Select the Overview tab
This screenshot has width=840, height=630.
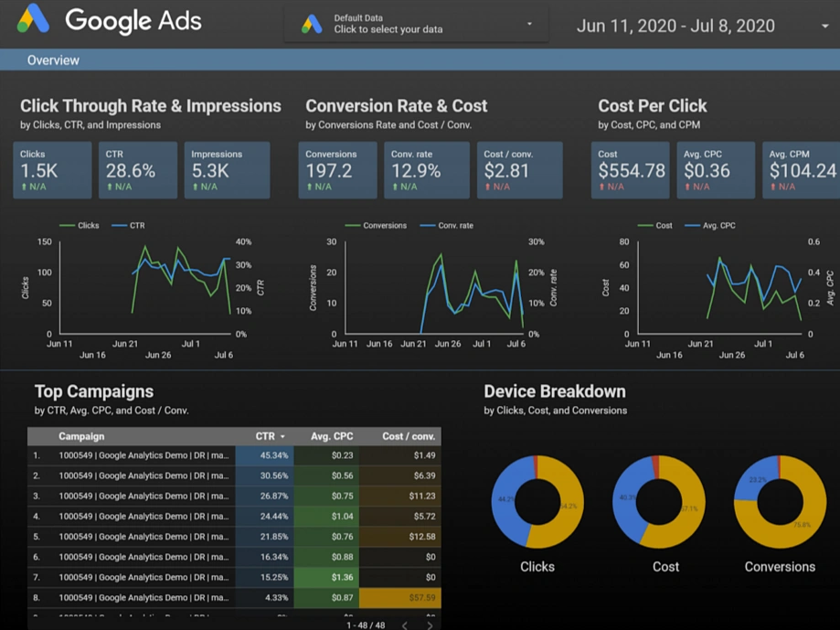(53, 60)
